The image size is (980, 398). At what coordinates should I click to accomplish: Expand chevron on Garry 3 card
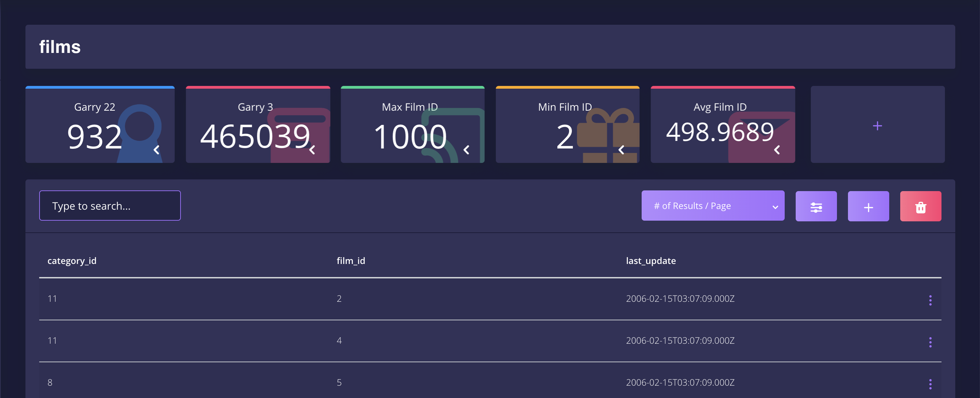pos(312,150)
